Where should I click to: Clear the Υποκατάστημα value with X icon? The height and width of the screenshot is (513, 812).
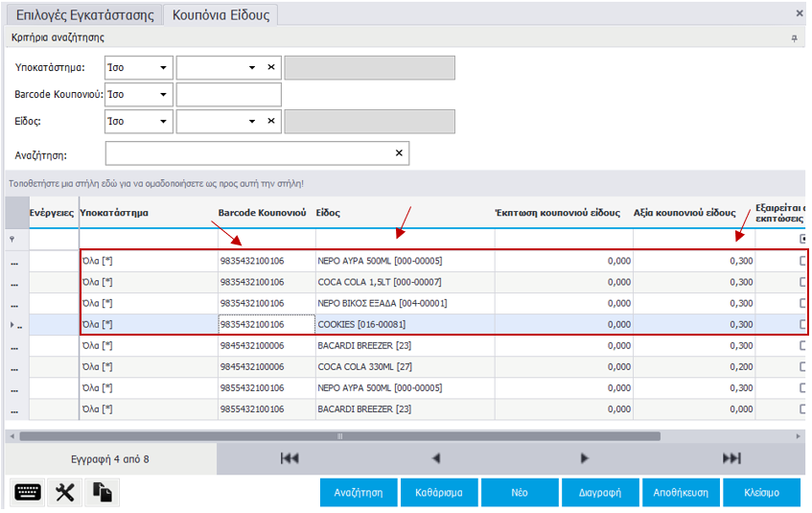271,68
